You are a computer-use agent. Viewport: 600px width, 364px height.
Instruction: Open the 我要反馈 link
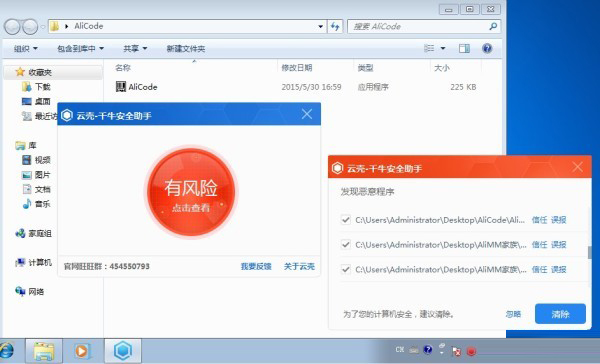pyautogui.click(x=256, y=266)
